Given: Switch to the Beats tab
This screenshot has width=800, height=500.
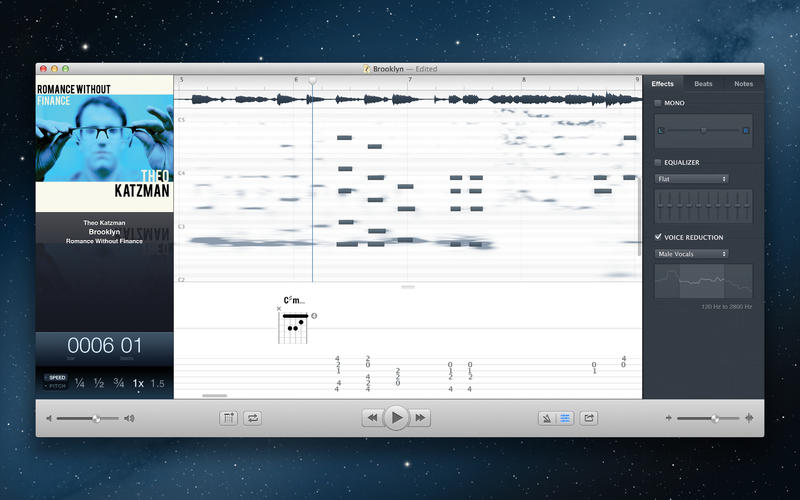Looking at the screenshot, I should [x=703, y=84].
